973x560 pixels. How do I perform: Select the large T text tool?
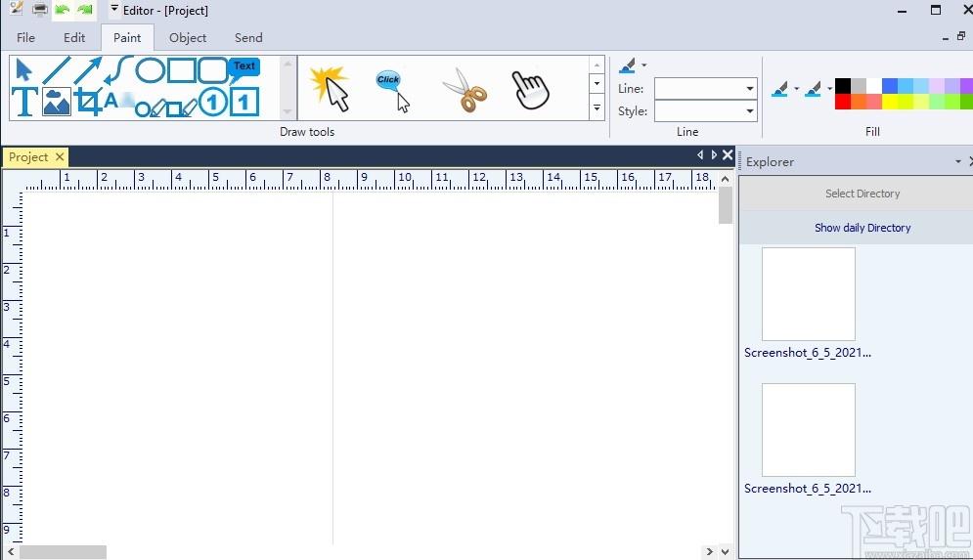click(24, 102)
